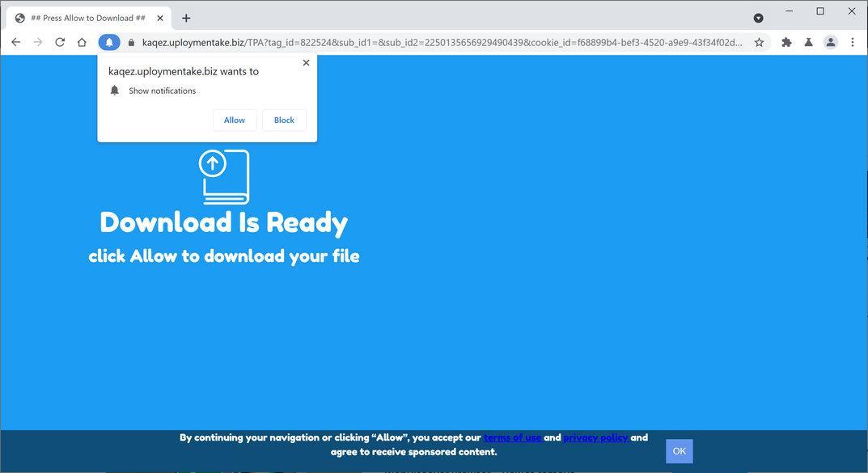
Task: Open the terms of use link
Action: (512, 437)
